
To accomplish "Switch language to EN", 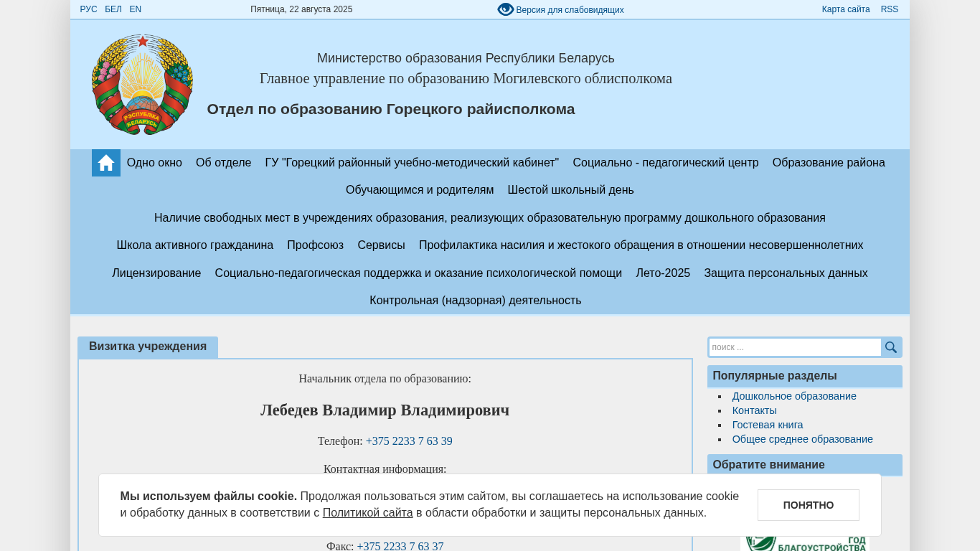I will pyautogui.click(x=136, y=9).
